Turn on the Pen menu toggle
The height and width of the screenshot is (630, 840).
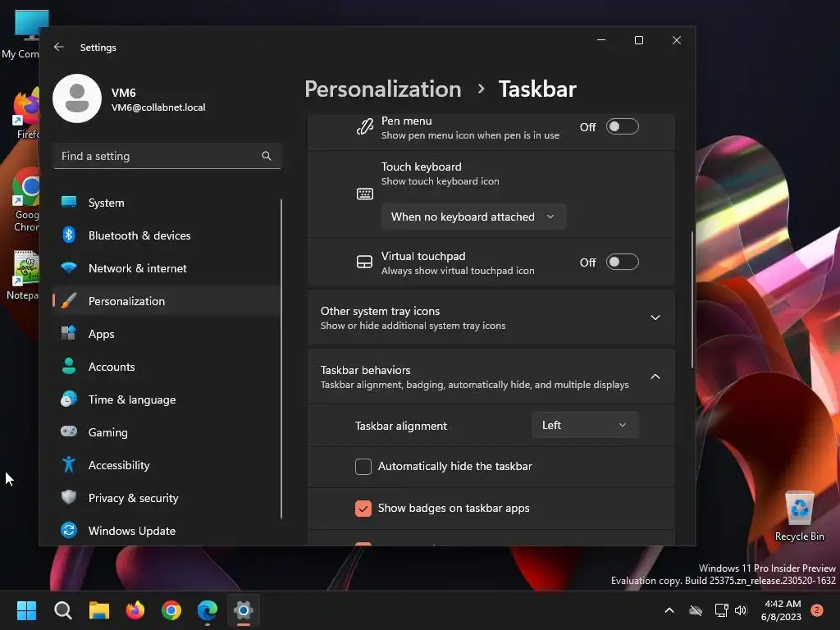tap(622, 127)
